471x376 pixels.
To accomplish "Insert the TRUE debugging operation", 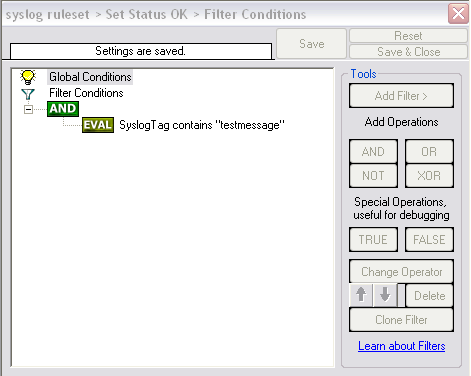I will coord(373,240).
